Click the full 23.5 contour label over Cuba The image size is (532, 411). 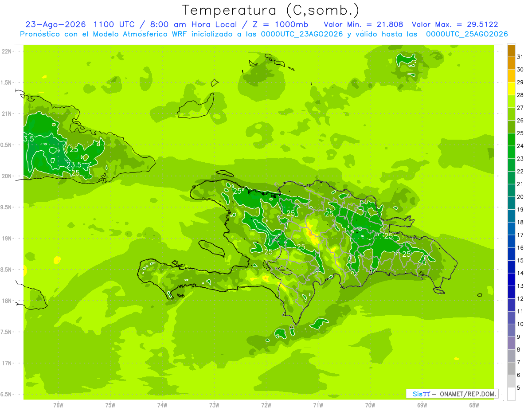coord(74,165)
